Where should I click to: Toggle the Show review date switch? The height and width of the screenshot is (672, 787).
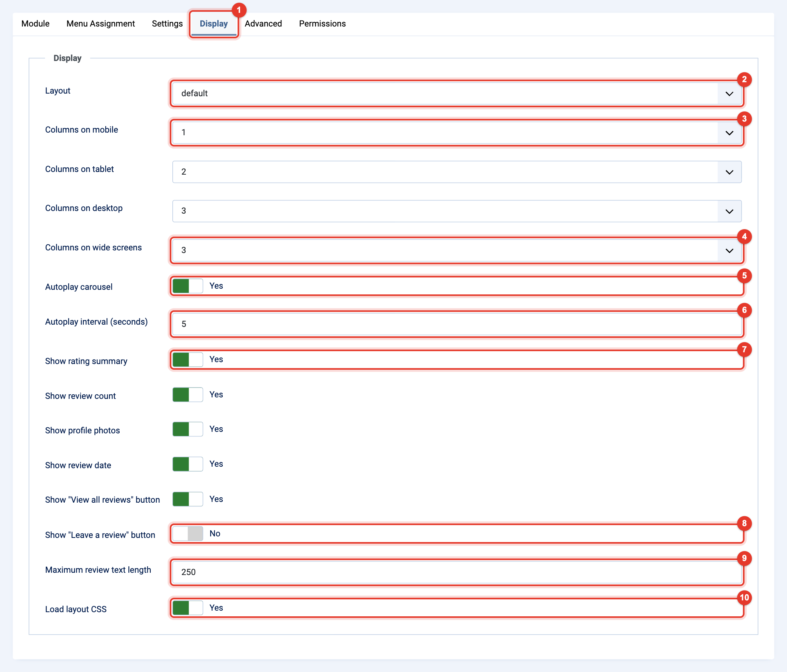coord(187,464)
